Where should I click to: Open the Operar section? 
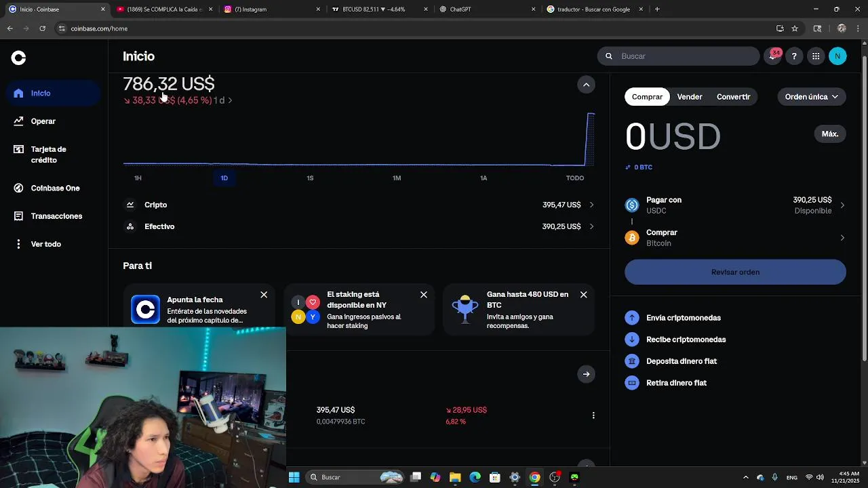[54, 121]
